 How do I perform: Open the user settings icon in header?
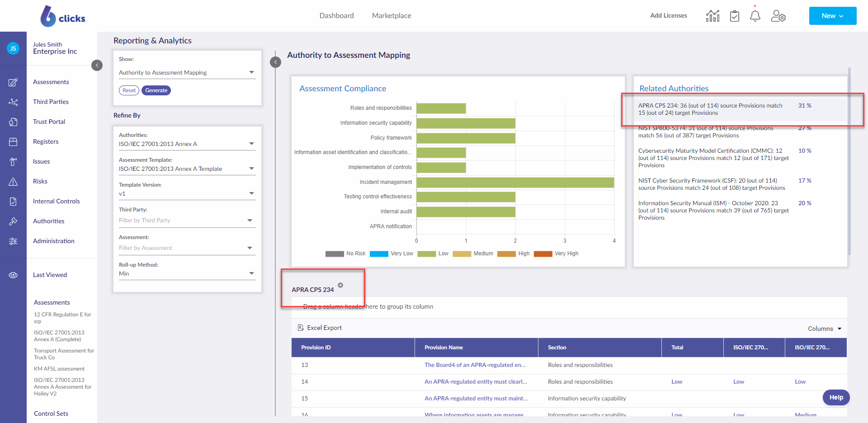click(778, 16)
